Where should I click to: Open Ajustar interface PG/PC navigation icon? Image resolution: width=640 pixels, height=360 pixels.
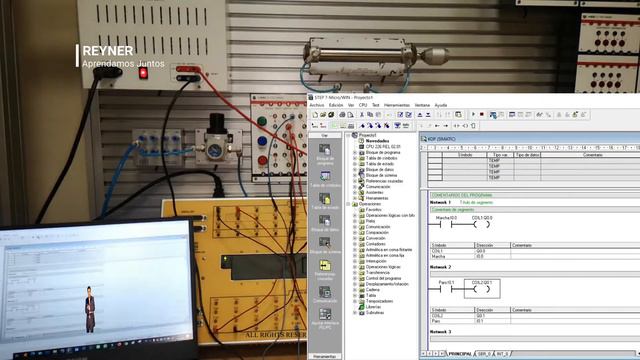pos(325,314)
